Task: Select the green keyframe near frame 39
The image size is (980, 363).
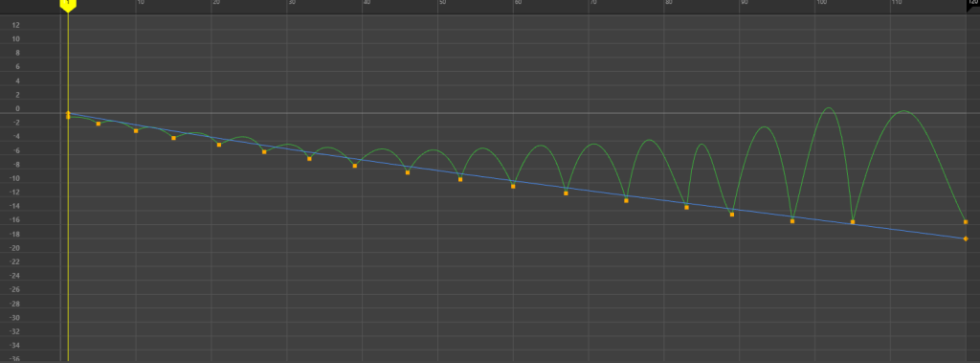Action: [355, 166]
